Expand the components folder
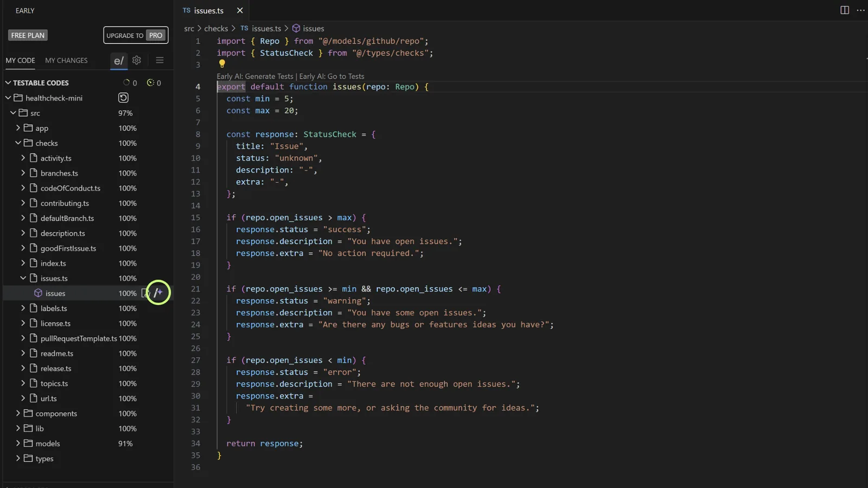This screenshot has width=868, height=488. pos(18,413)
